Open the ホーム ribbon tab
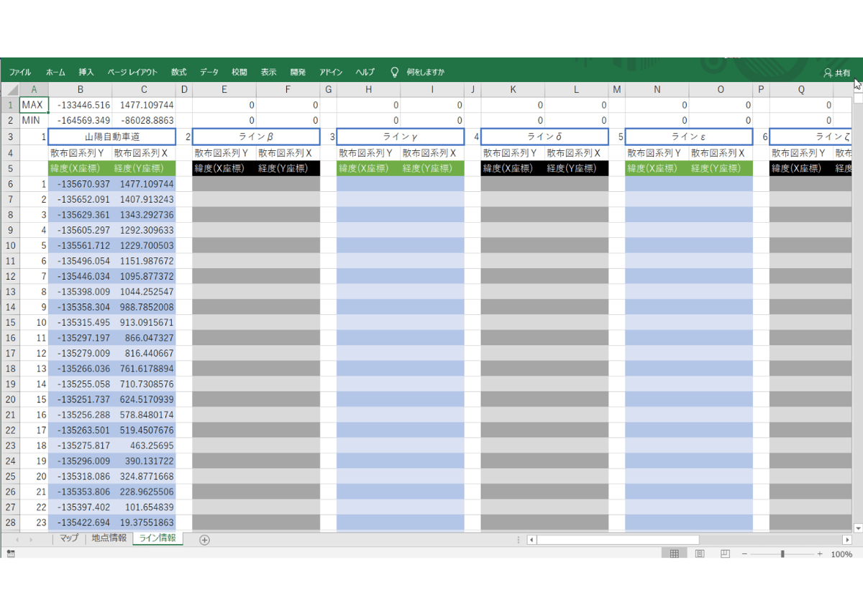The image size is (863, 616). (x=55, y=73)
